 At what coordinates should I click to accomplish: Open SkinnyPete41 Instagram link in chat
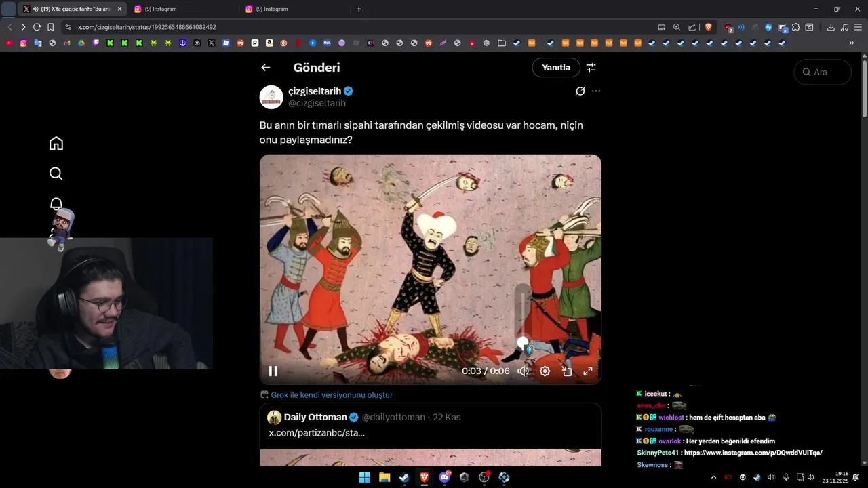pos(753,453)
